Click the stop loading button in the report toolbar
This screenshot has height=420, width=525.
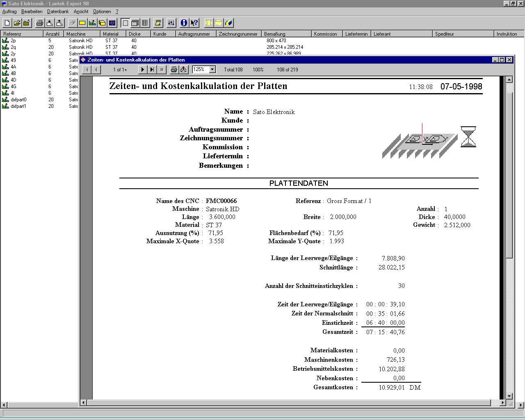tap(162, 69)
